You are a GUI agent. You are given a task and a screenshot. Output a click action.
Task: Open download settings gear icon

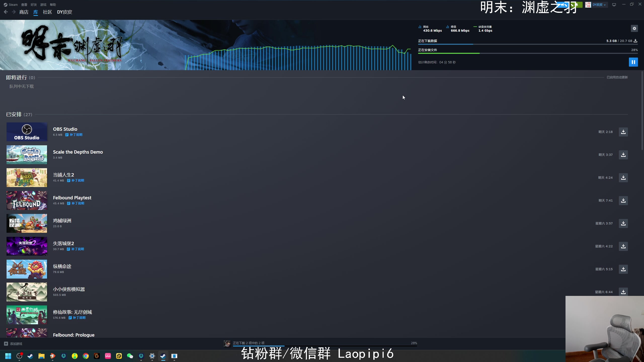click(x=634, y=28)
